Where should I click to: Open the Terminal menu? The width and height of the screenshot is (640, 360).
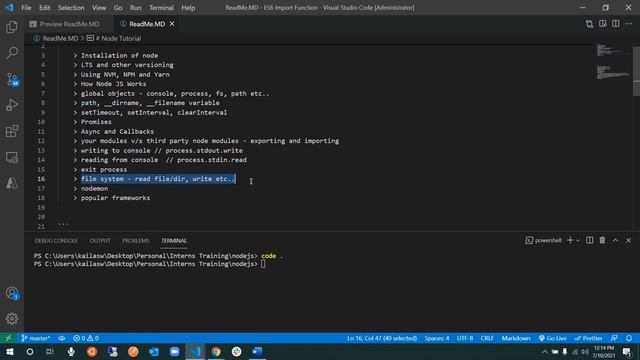pyautogui.click(x=161, y=8)
